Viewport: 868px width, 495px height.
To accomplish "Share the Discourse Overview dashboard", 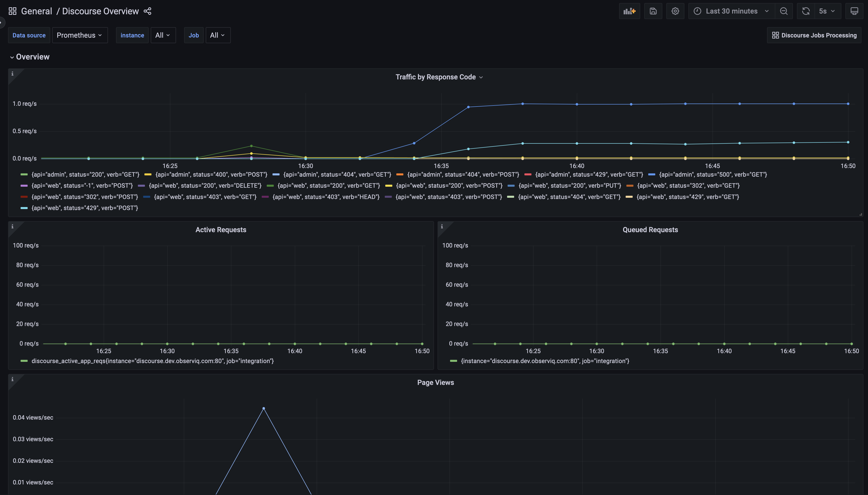I will pyautogui.click(x=147, y=11).
